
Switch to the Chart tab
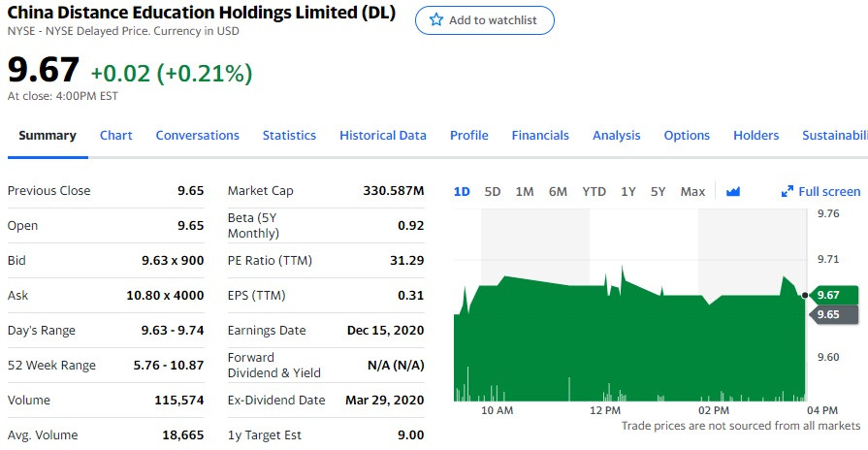tap(115, 136)
